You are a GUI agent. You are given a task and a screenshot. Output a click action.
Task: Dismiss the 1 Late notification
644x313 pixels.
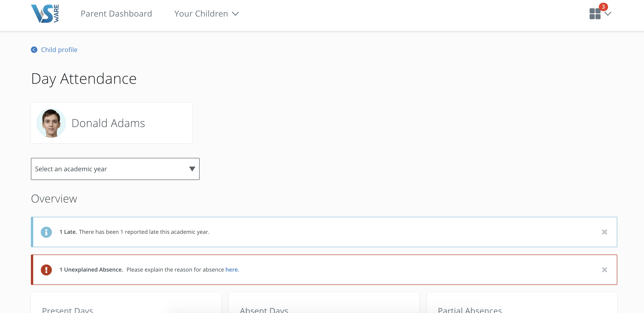605,232
